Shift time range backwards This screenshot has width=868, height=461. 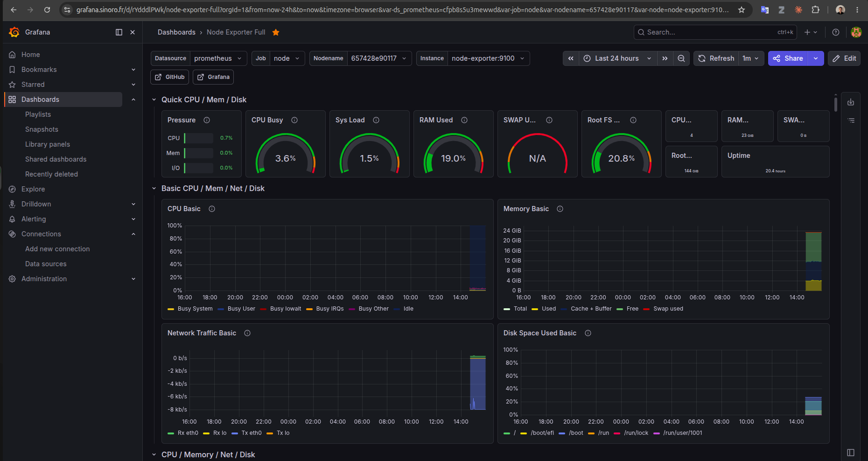[571, 58]
